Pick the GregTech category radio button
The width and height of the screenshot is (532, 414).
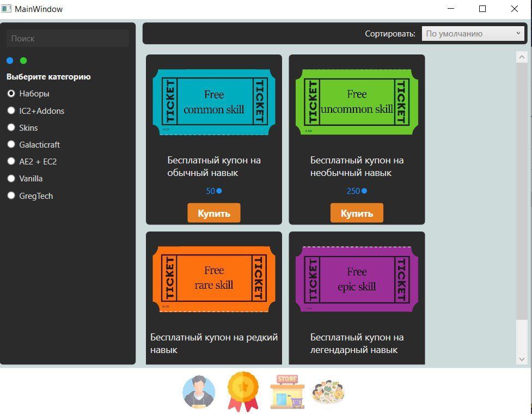11,196
